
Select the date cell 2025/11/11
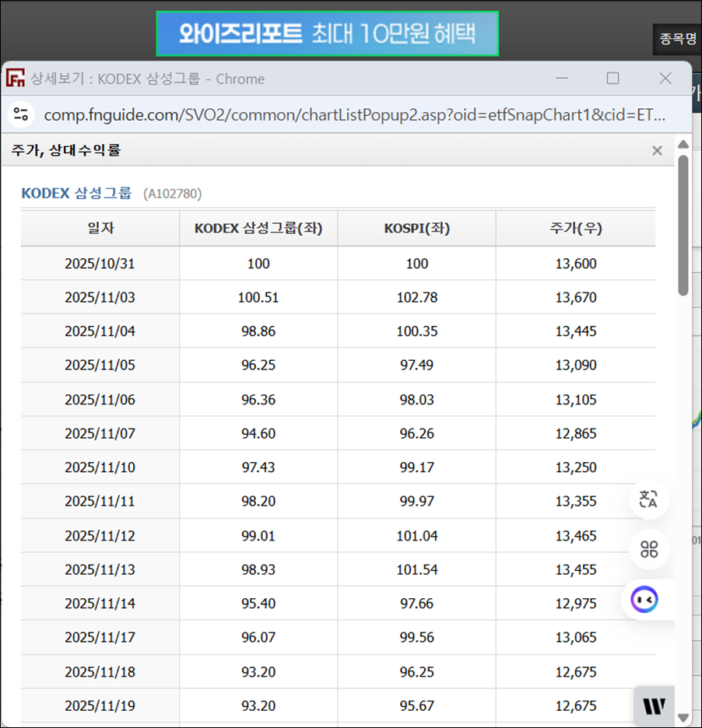pyautogui.click(x=100, y=501)
